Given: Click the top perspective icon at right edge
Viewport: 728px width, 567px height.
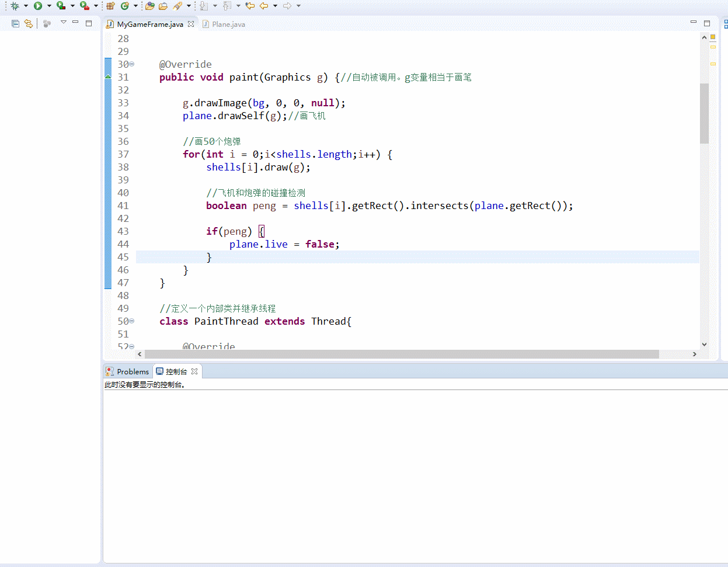Looking at the screenshot, I should pos(726,24).
